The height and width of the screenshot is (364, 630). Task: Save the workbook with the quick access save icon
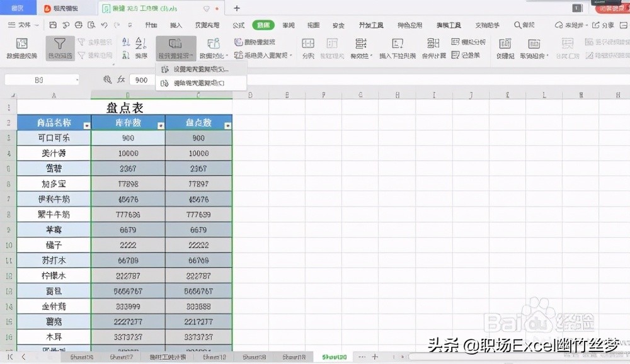[x=53, y=25]
